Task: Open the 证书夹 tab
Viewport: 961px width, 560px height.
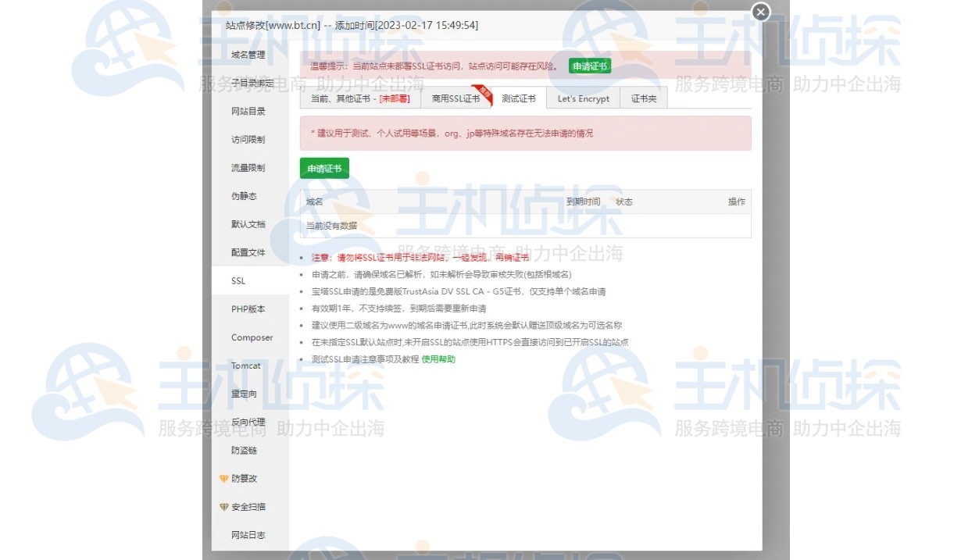Action: tap(642, 98)
